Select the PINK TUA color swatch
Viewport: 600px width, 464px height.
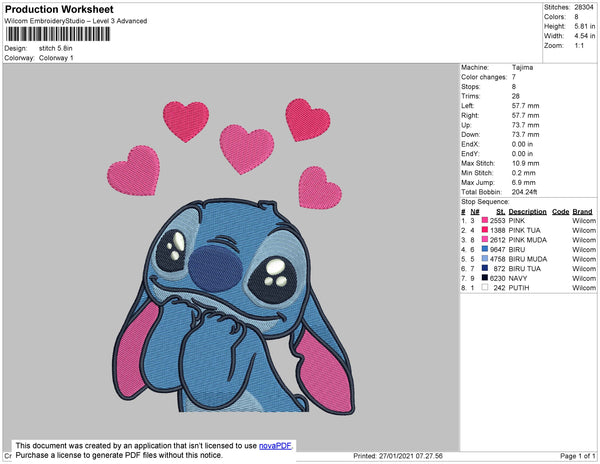487,231
